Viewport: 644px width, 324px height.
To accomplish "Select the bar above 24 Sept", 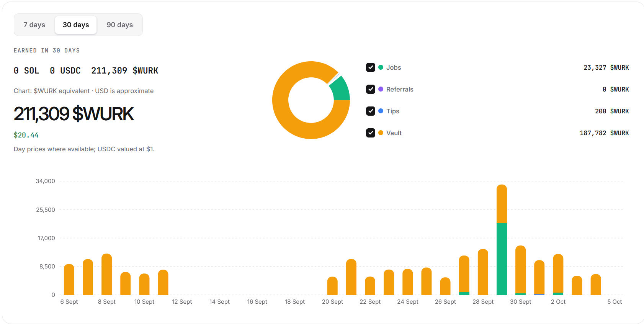I will click(408, 282).
